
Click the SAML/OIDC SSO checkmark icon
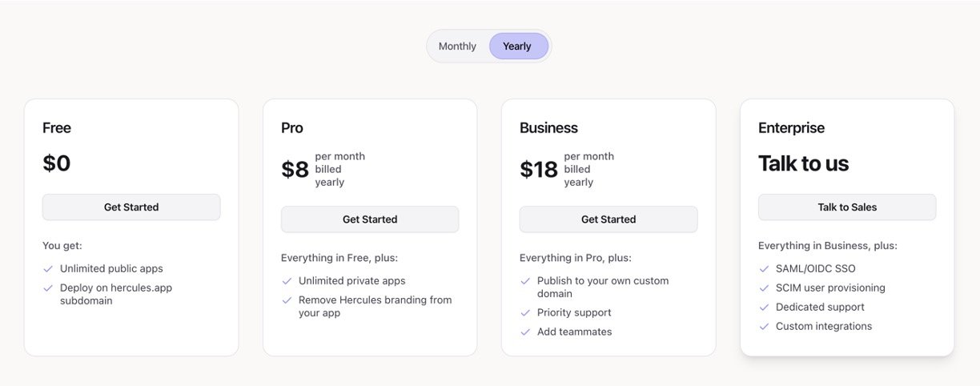(764, 269)
